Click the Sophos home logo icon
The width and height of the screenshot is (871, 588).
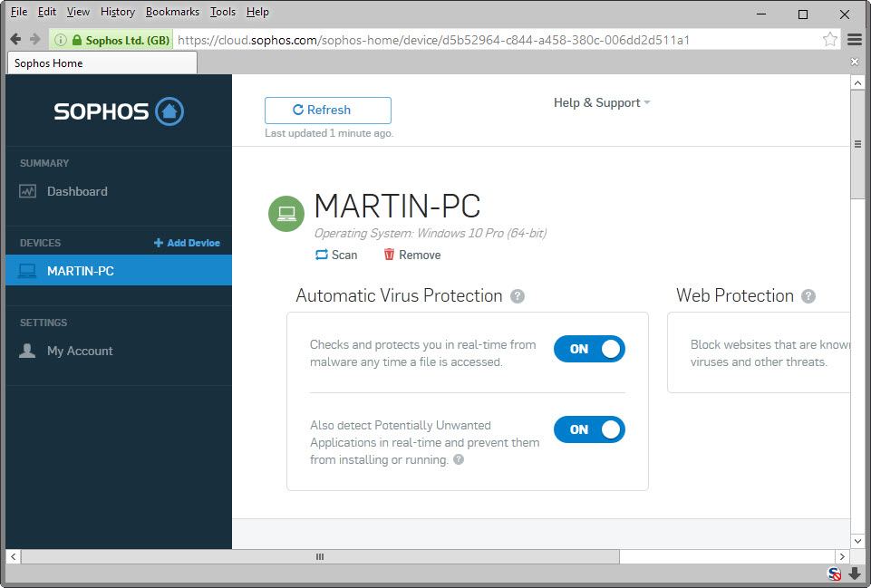pos(169,111)
